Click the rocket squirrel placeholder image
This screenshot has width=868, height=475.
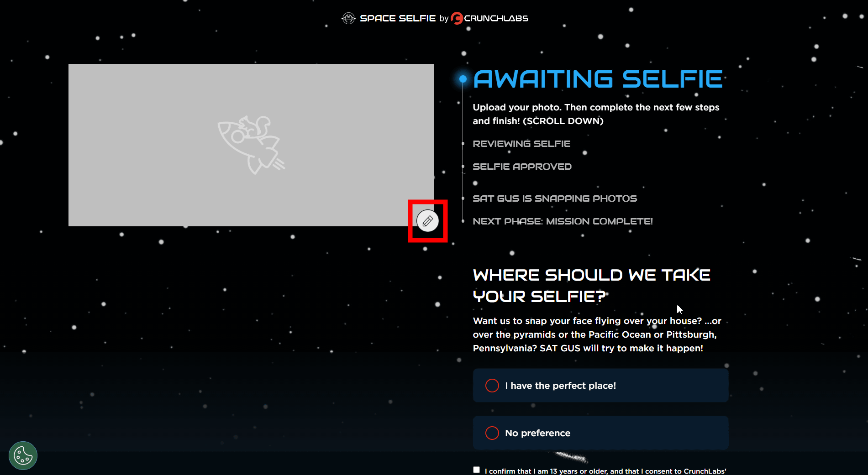tap(251, 145)
